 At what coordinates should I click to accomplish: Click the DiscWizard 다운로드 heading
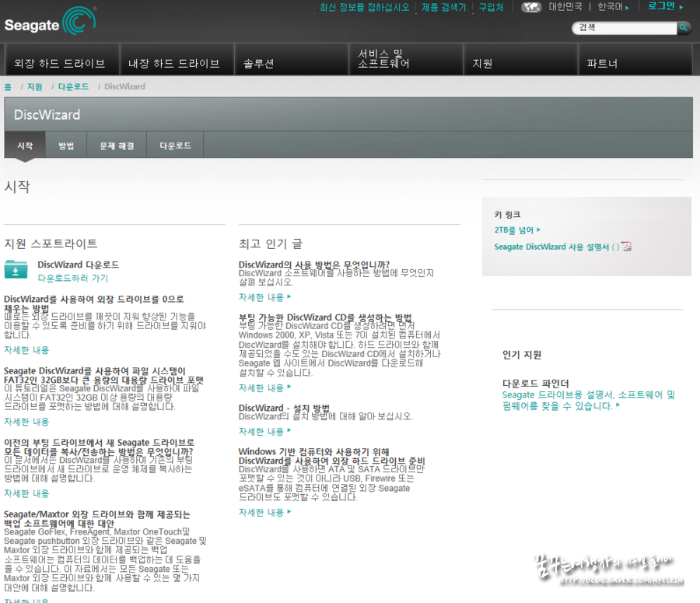(78, 265)
